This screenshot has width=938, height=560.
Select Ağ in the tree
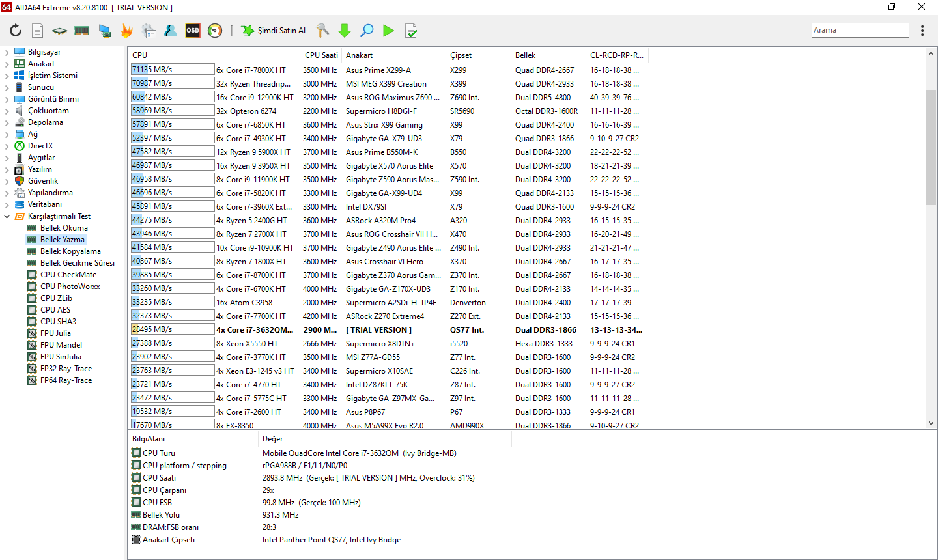(x=33, y=134)
